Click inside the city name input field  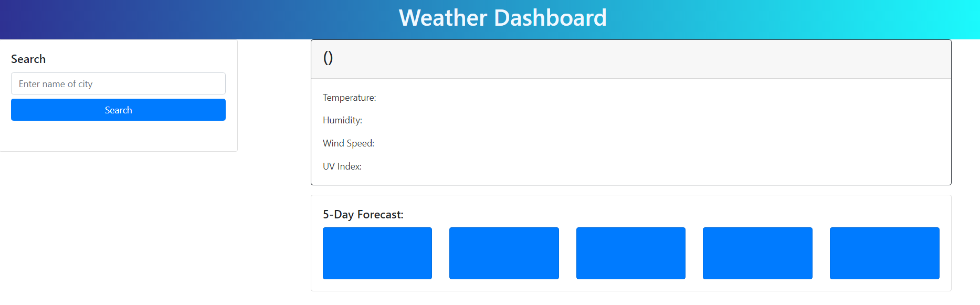click(x=118, y=83)
